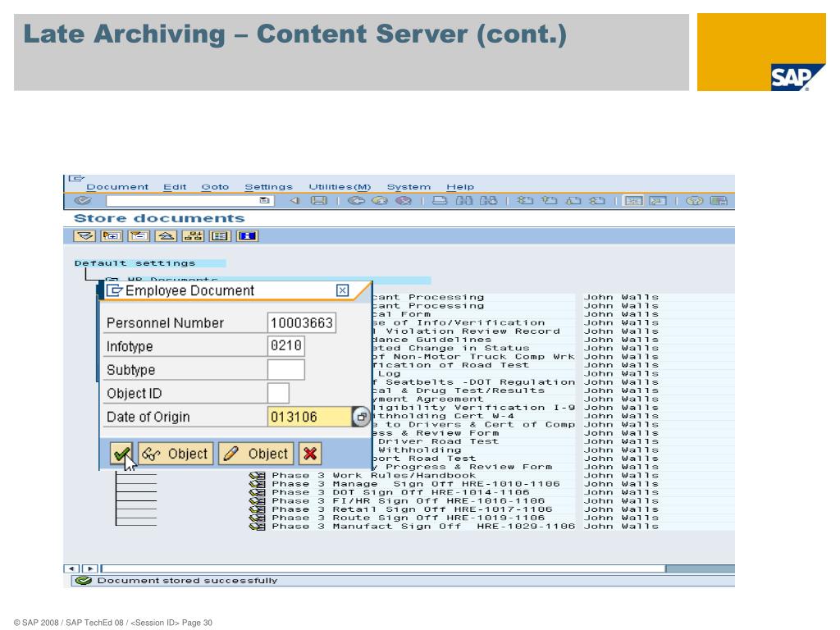Screen dimensions: 840x630
Task: Click the Print icon
Action: pos(440,201)
